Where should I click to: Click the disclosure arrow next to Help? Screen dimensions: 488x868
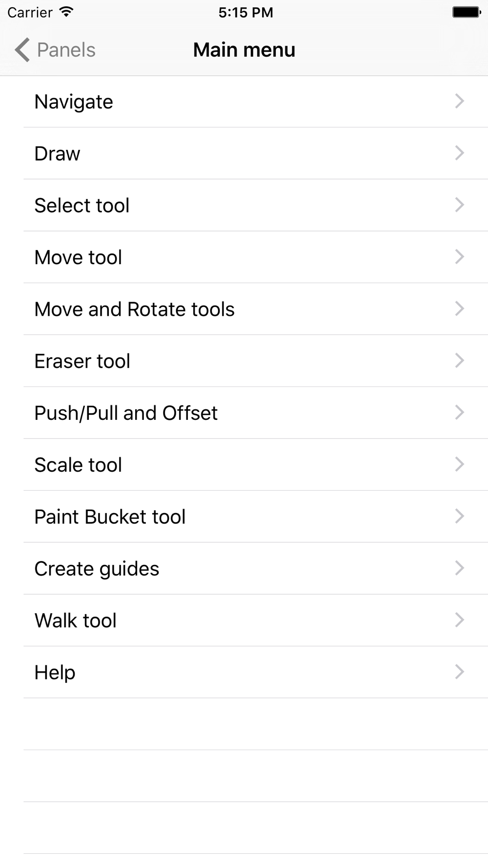point(459,672)
